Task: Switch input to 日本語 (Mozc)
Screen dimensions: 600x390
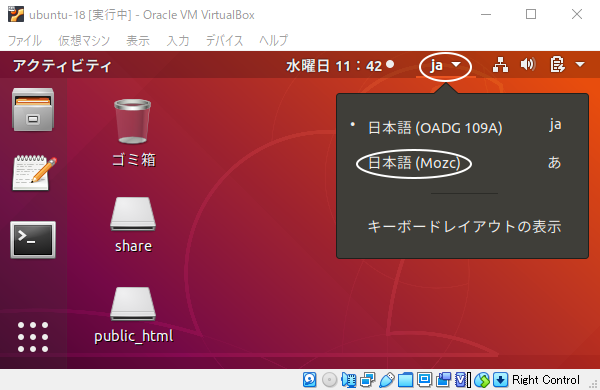Action: coord(462,163)
